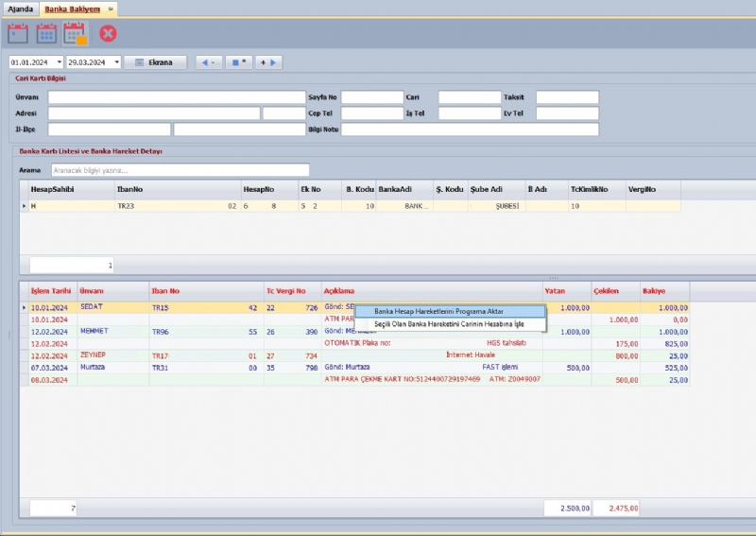The height and width of the screenshot is (536, 756).
Task: Sort by the BankaAdi column header
Action: coord(404,190)
